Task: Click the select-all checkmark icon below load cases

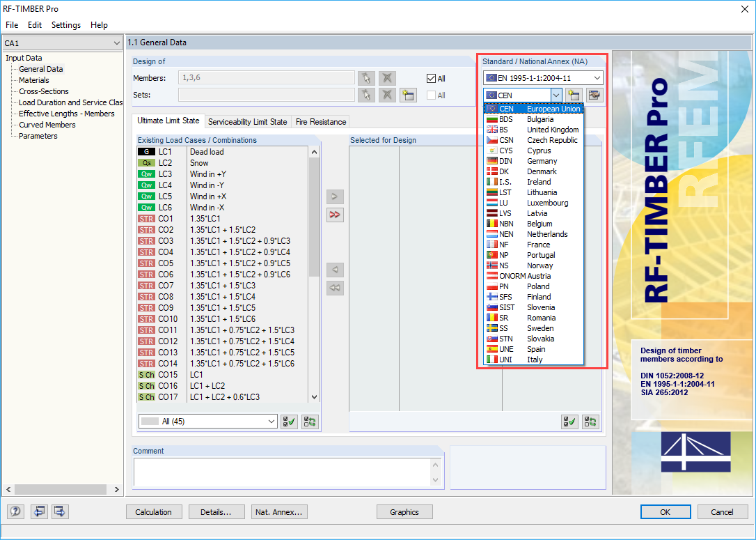Action: coord(289,422)
